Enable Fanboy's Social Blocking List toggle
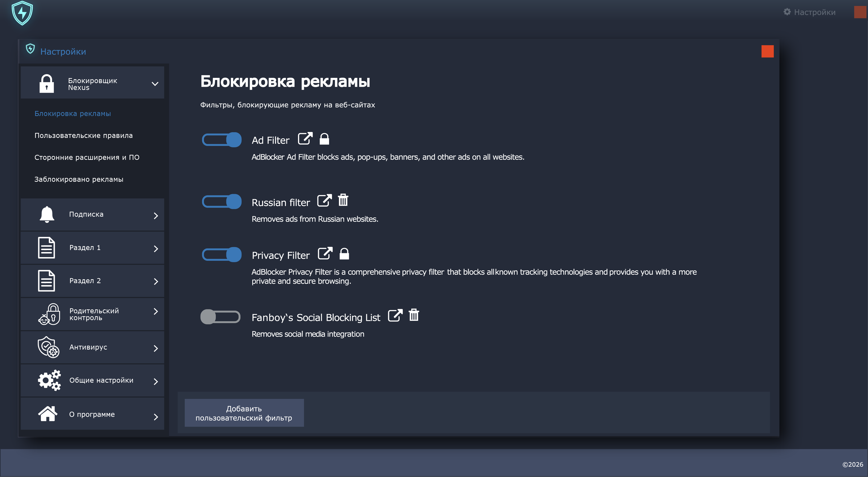The width and height of the screenshot is (868, 477). coord(220,317)
